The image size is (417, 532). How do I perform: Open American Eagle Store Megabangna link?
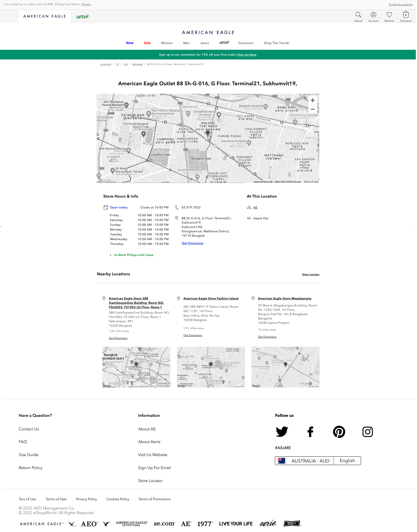pyautogui.click(x=284, y=298)
